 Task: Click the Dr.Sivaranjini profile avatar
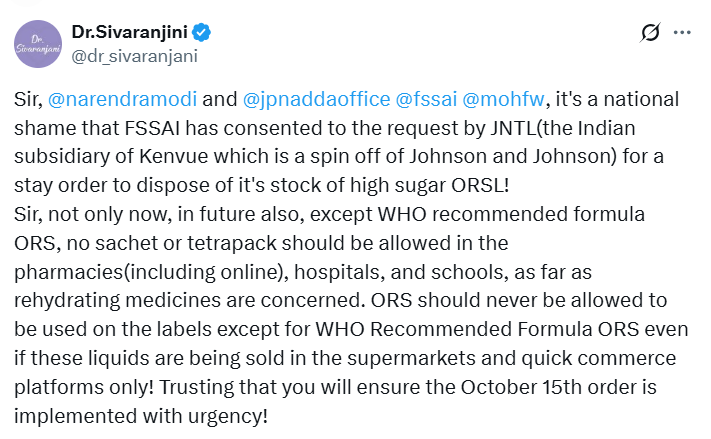tap(38, 44)
